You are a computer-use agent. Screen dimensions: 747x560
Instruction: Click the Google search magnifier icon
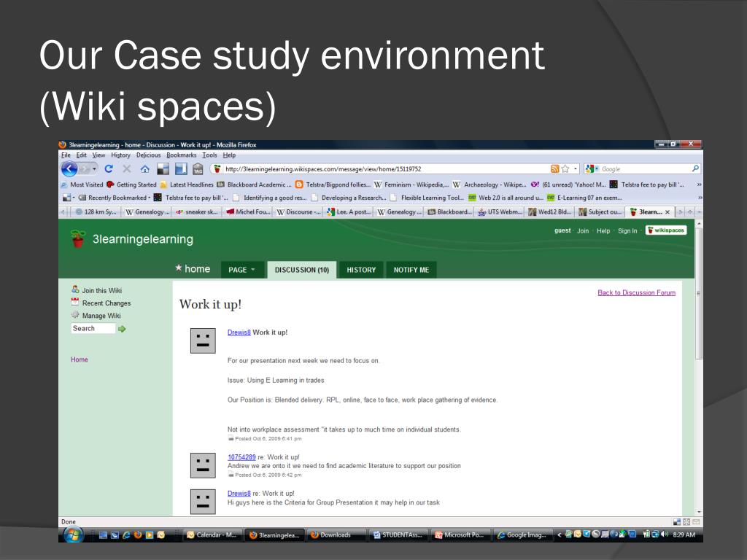click(695, 169)
